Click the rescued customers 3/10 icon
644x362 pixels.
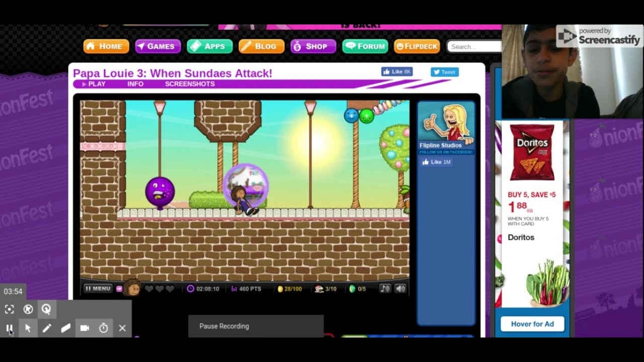pyautogui.click(x=318, y=289)
